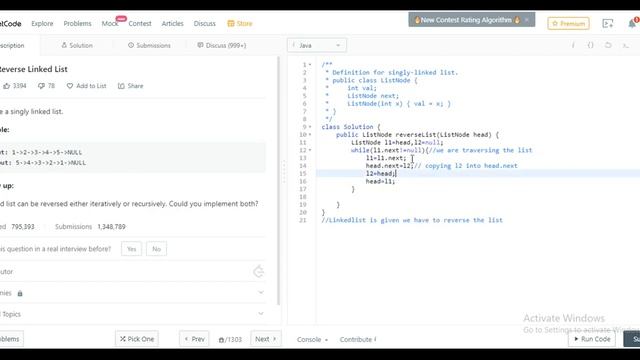640x360 pixels.
Task: Open the playground icon next to Premium
Action: [x=608, y=24]
